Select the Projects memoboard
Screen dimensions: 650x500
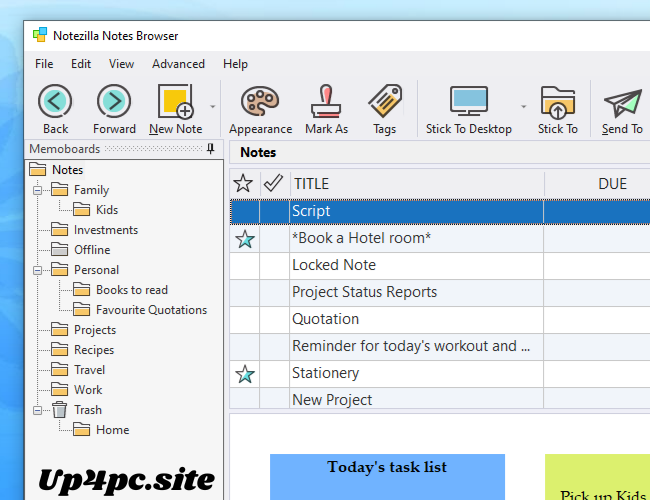click(x=95, y=330)
